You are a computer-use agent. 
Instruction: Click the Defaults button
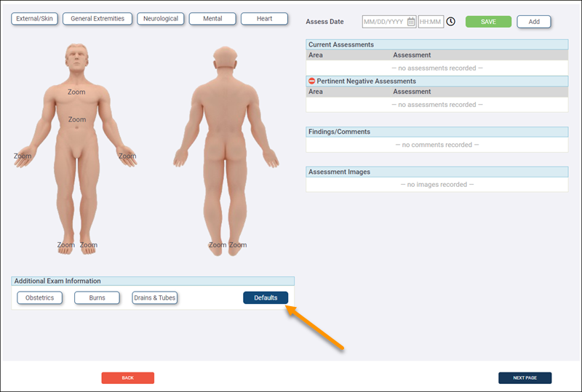pos(266,297)
